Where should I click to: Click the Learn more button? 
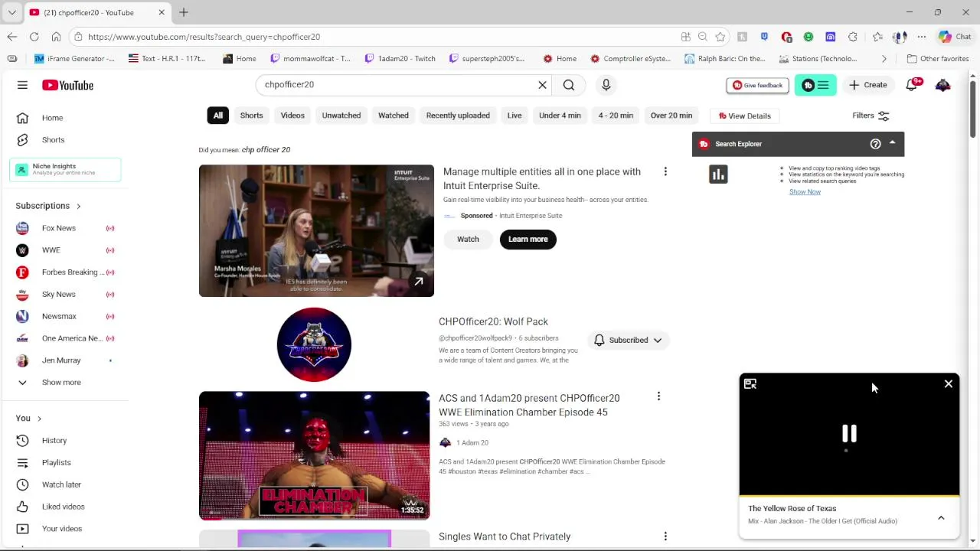(528, 239)
